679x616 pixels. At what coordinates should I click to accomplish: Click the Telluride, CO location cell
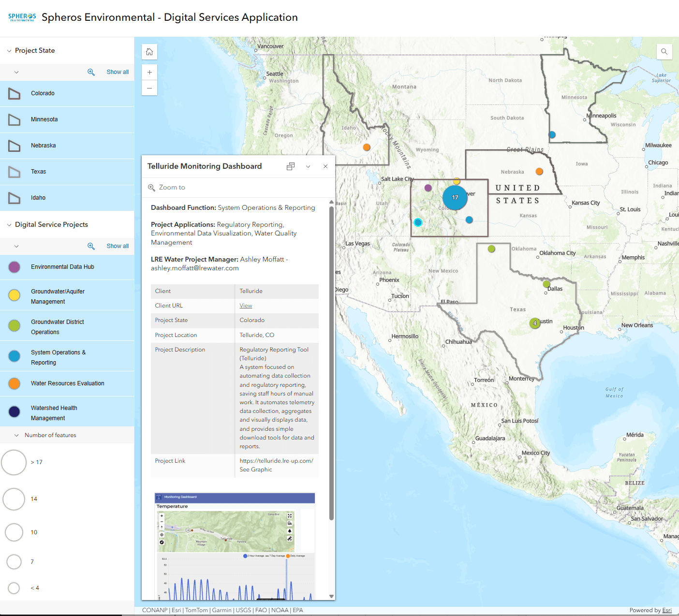click(x=276, y=335)
